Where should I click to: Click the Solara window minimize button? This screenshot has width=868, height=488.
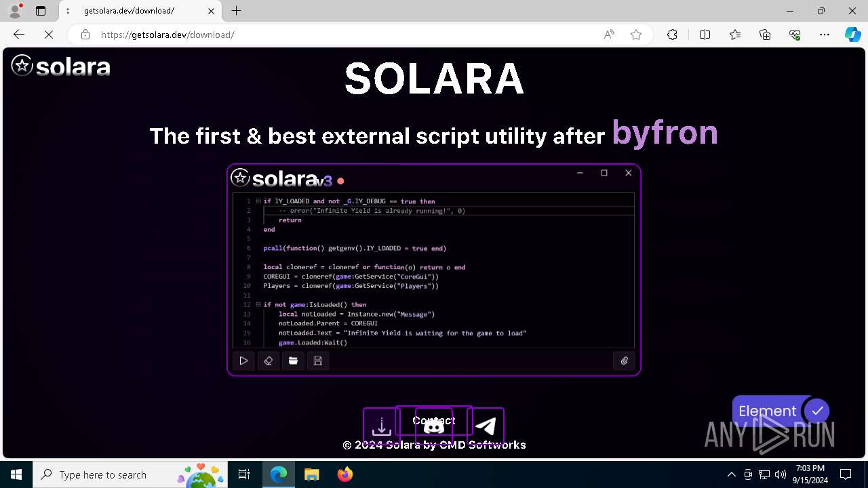pyautogui.click(x=580, y=173)
